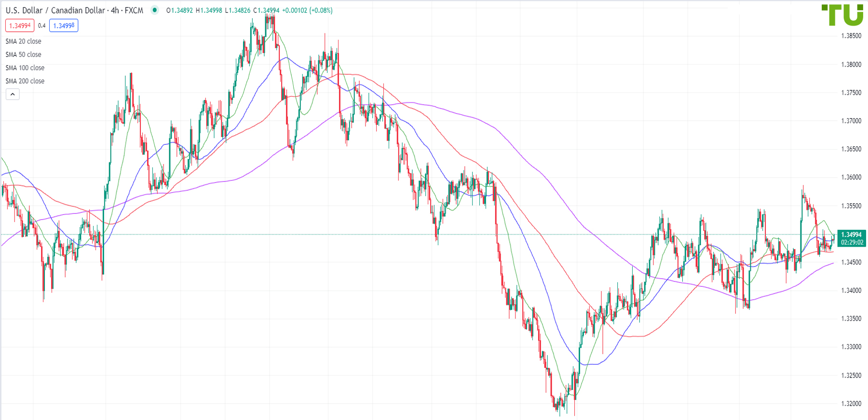Image resolution: width=868 pixels, height=420 pixels.
Task: Click the O1.34892 open value
Action: [x=180, y=10]
